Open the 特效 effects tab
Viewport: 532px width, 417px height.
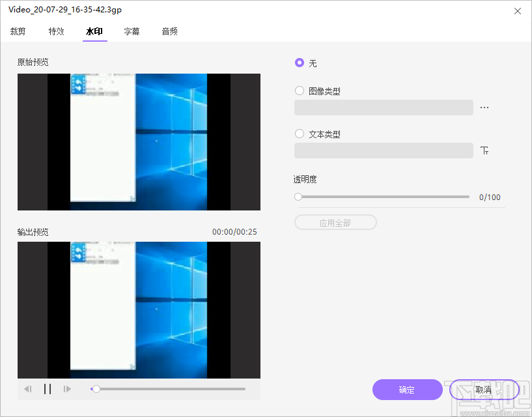point(56,31)
